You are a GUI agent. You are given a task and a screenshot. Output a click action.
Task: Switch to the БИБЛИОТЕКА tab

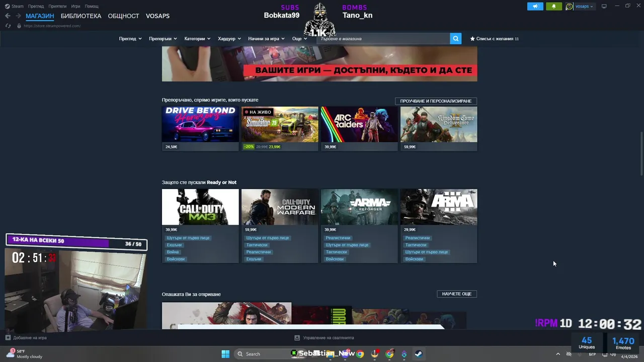[81, 16]
